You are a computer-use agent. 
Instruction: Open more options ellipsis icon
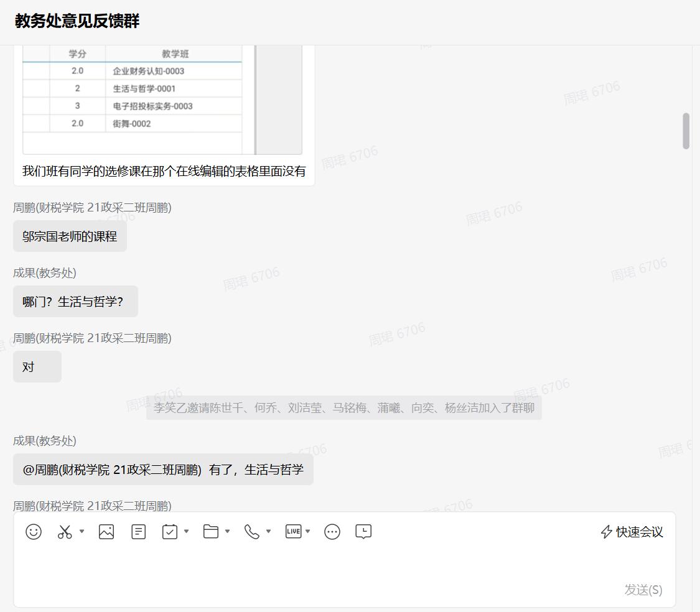332,532
